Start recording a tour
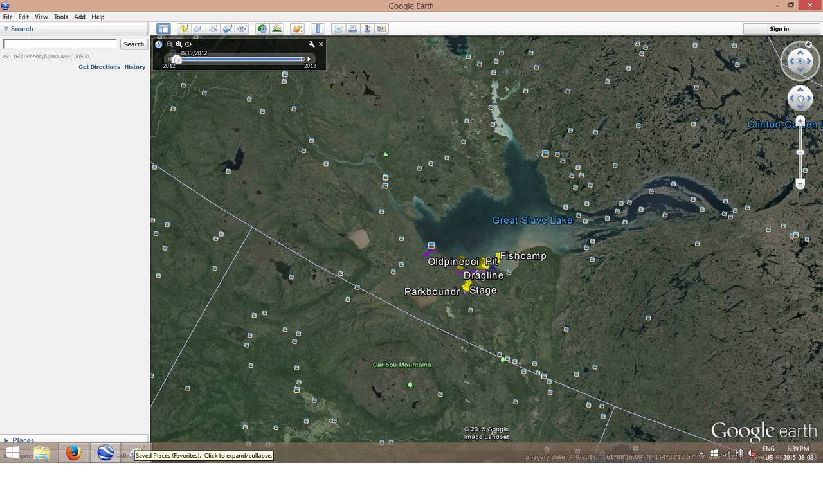 point(242,29)
